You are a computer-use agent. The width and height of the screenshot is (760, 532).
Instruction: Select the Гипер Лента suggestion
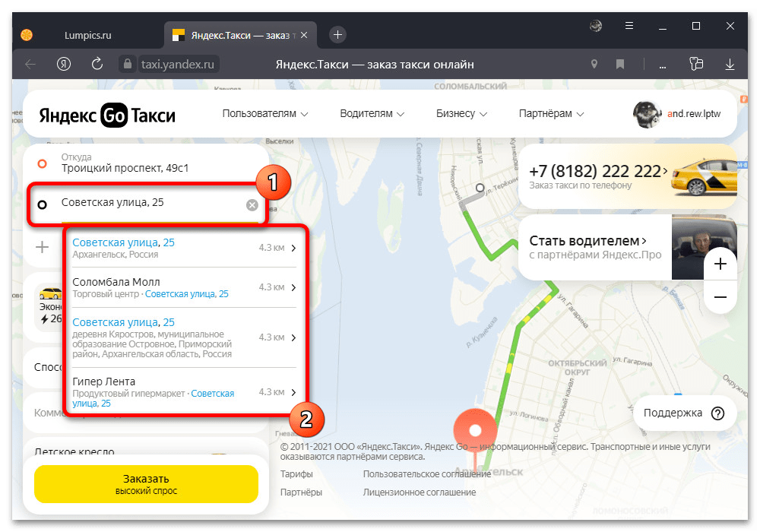pyautogui.click(x=184, y=392)
